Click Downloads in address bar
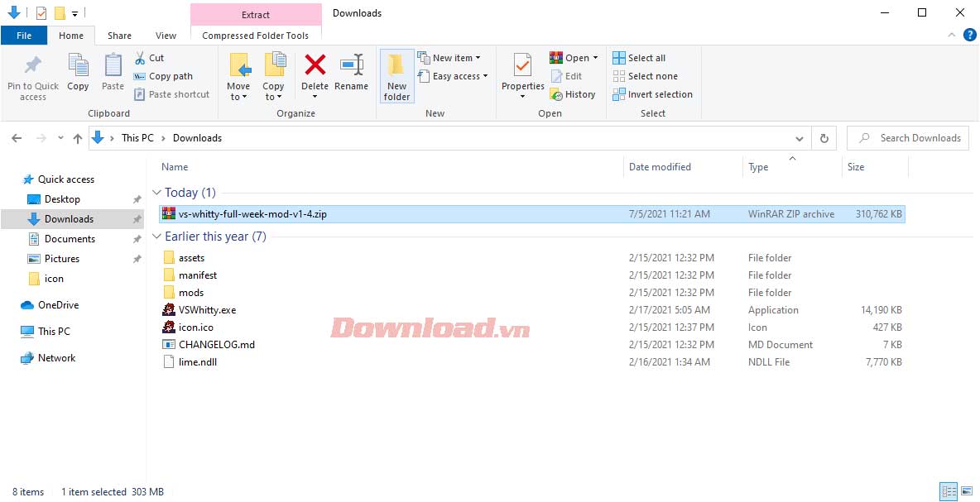This screenshot has width=980, height=502. point(197,138)
